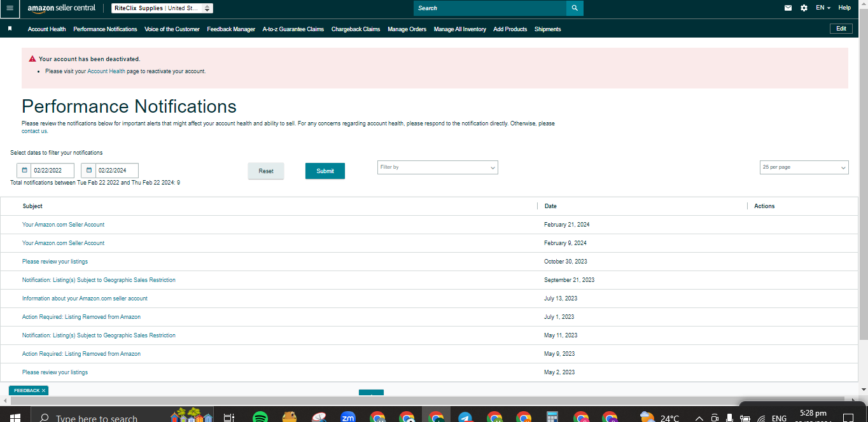Click the vertical scrollbar down arrow

click(864, 390)
